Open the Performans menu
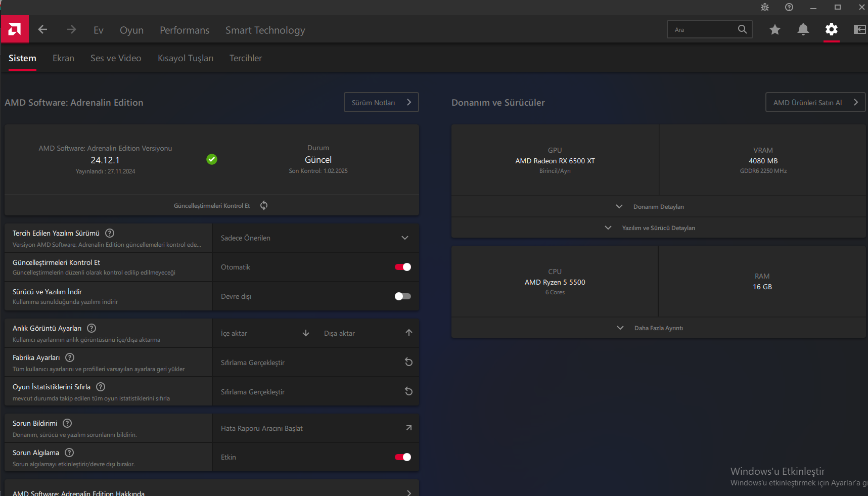This screenshot has width=868, height=496. click(184, 30)
